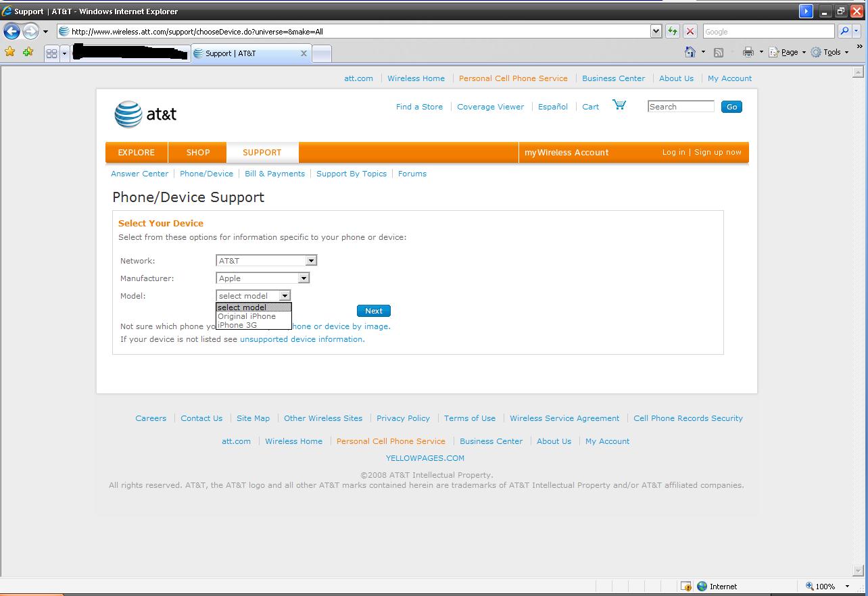Choose iPhone 3G from the model list
The image size is (868, 596).
click(x=254, y=325)
